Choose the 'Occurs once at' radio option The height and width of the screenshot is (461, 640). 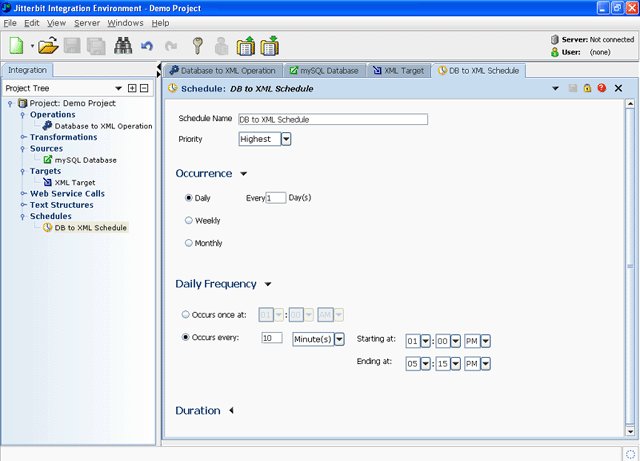pos(185,314)
